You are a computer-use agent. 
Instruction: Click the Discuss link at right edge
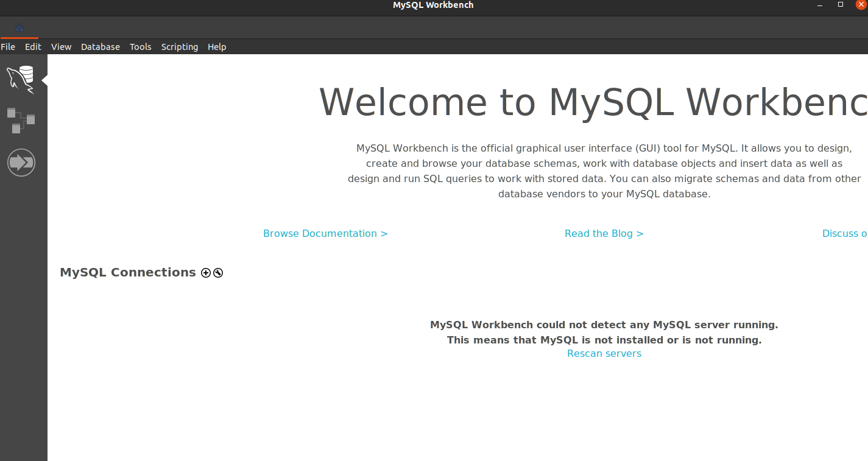[845, 234]
